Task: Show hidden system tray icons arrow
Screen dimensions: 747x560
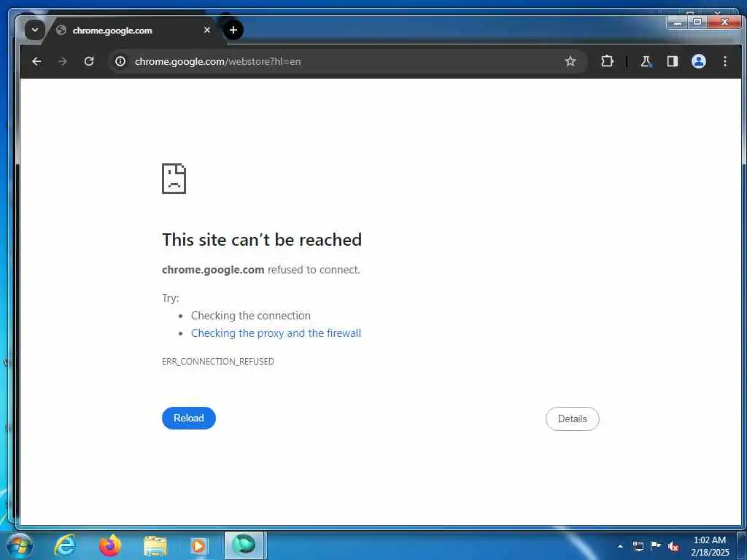Action: tap(620, 546)
